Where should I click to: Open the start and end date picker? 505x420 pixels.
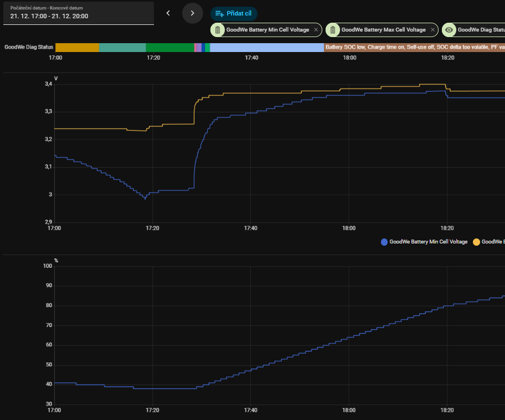[x=78, y=13]
